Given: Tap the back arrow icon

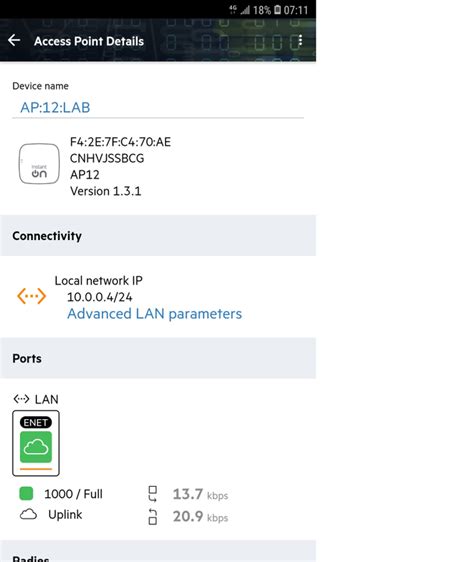Looking at the screenshot, I should tap(14, 40).
